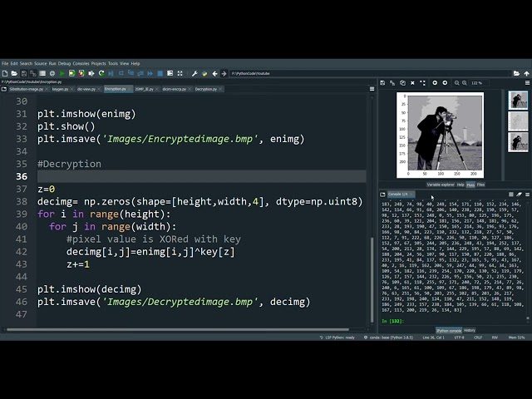Browse working directory folder icon
The width and height of the screenshot is (532, 399).
[x=516, y=73]
